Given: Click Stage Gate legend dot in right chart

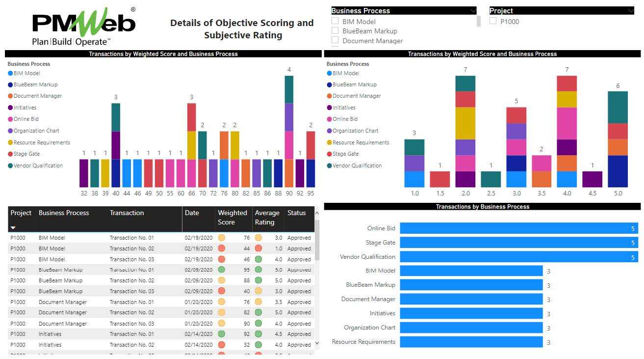Looking at the screenshot, I should 330,154.
